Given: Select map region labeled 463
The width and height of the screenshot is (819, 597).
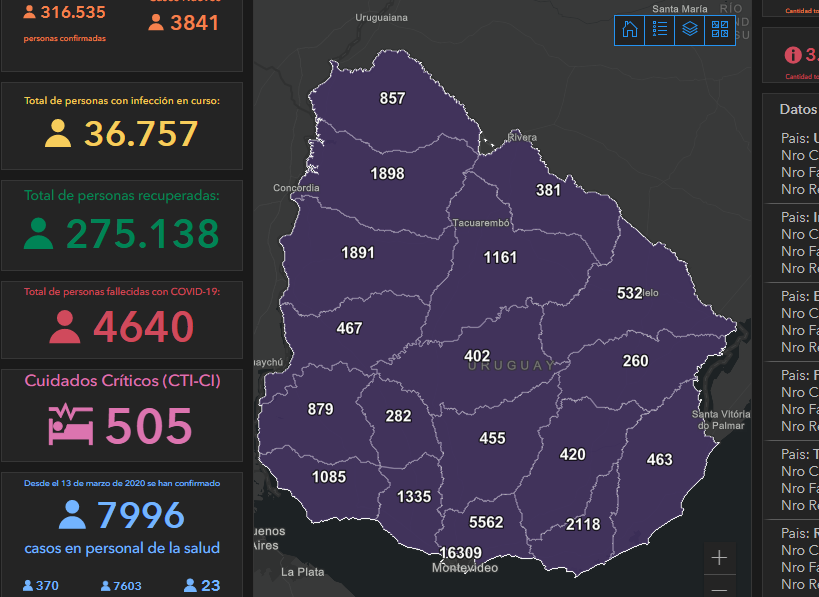Looking at the screenshot, I should point(660,460).
